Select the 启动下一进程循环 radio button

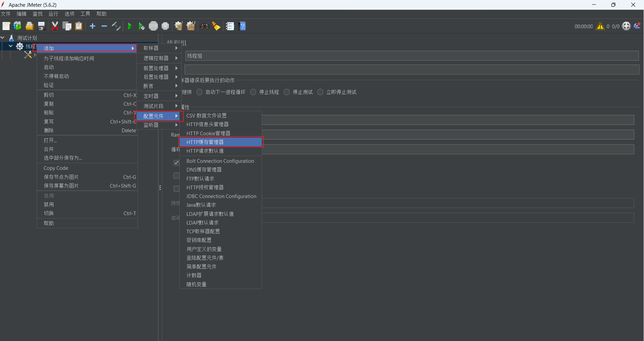point(200,92)
